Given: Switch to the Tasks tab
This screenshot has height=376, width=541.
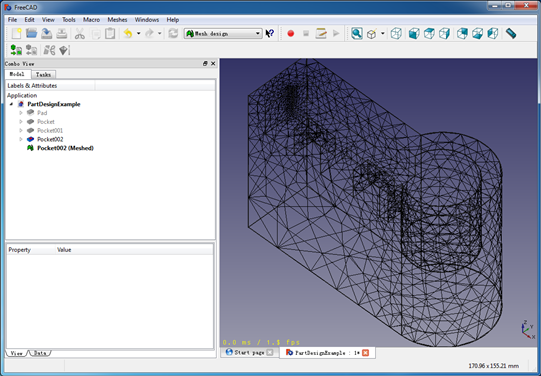Looking at the screenshot, I should click(43, 75).
